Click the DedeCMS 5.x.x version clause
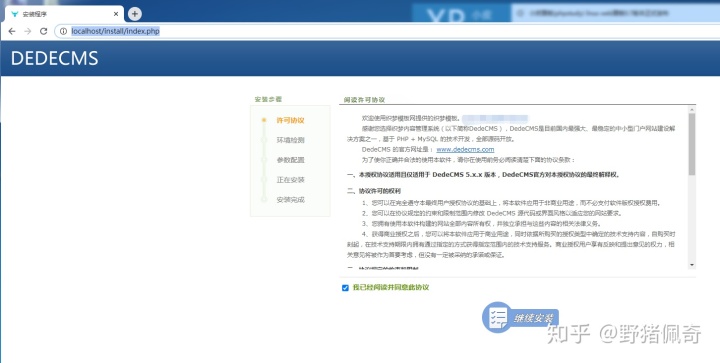The width and height of the screenshot is (720, 363). [483, 175]
